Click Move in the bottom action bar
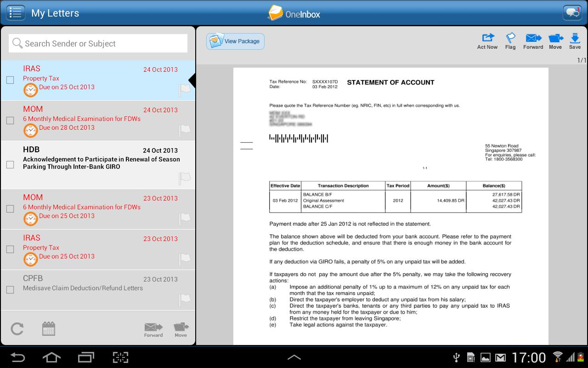This screenshot has height=368, width=588. coord(181,329)
